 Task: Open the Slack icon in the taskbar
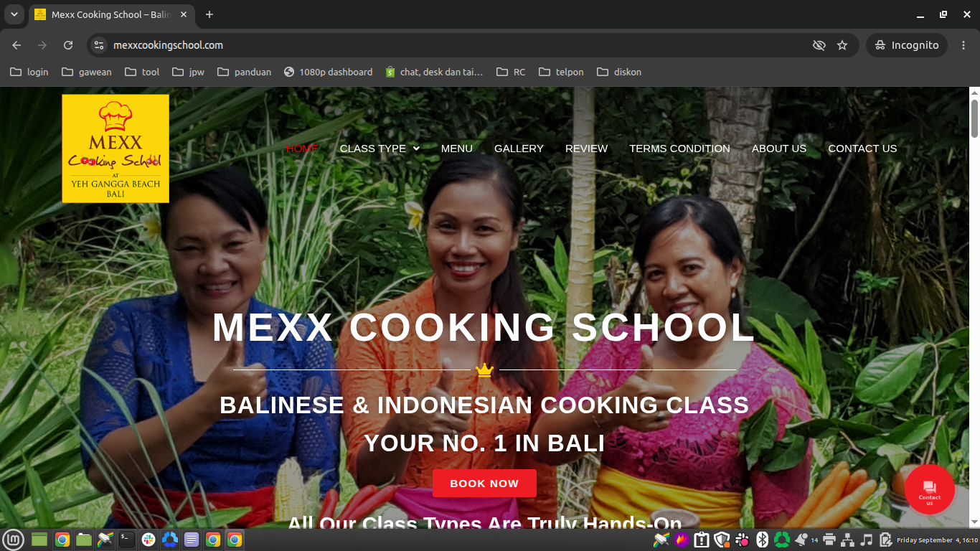click(149, 540)
